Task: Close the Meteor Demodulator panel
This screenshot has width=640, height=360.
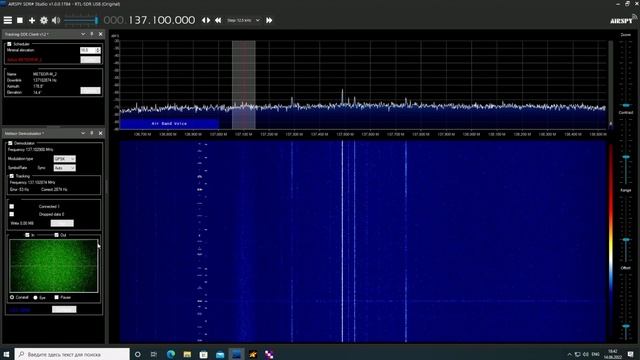Action: [100, 133]
